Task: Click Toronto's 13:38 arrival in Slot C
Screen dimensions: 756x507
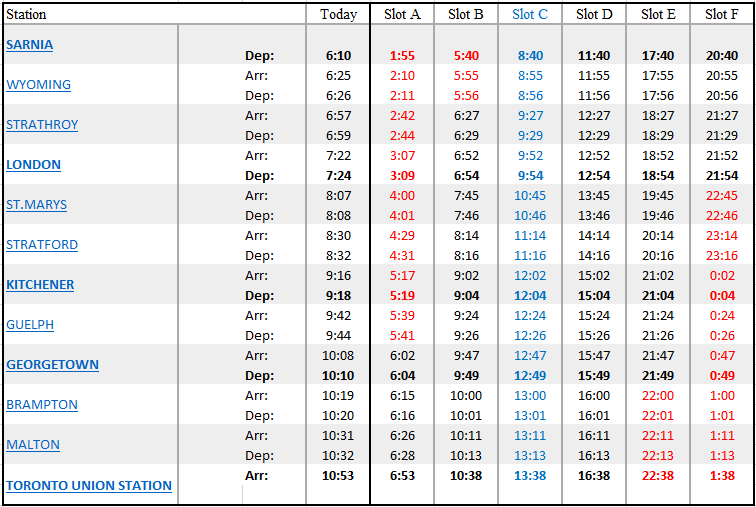Action: [x=530, y=476]
